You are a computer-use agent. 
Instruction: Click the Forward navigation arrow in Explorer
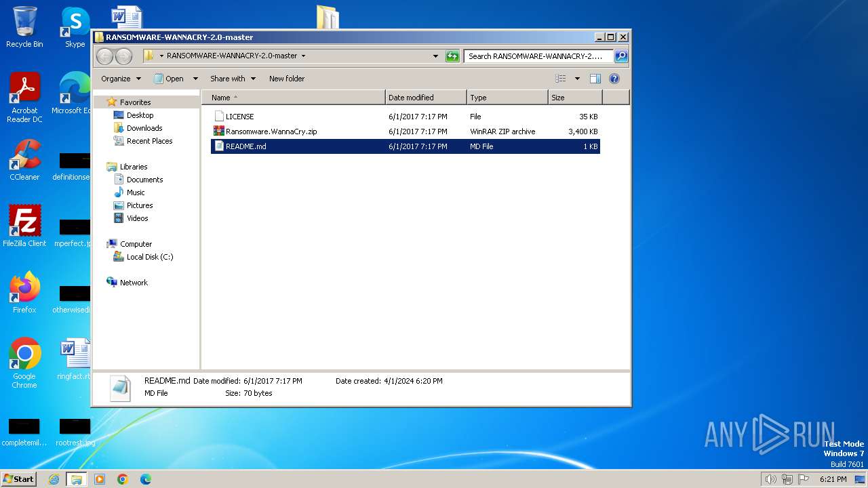pos(123,56)
